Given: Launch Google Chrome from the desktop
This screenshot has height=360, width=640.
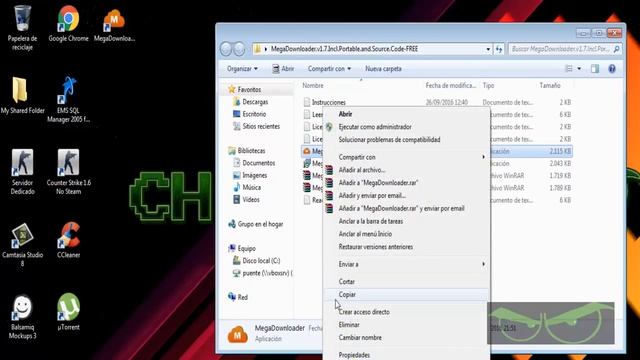Looking at the screenshot, I should coord(68,24).
